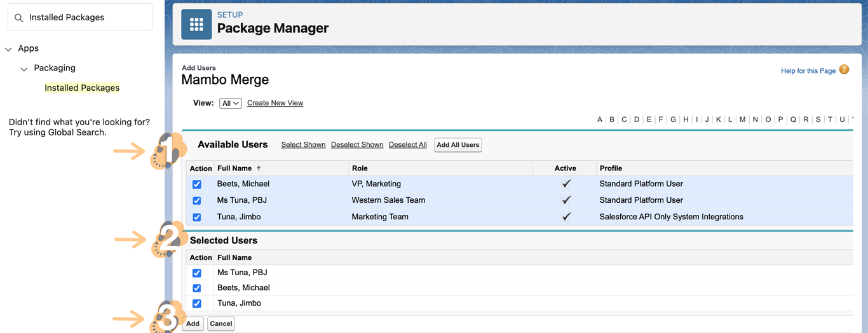Click the Add button at bottom
The image size is (868, 333).
click(193, 324)
